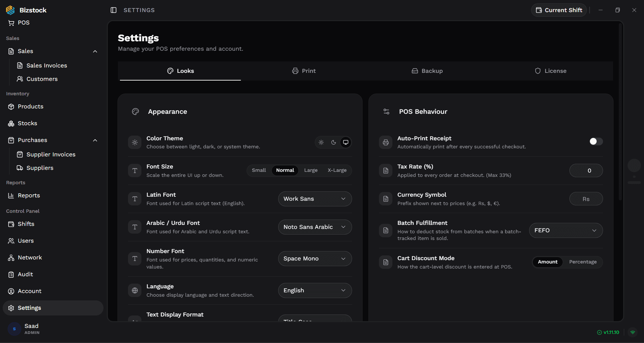The height and width of the screenshot is (343, 644).
Task: Switch to the Print tab
Action: click(304, 71)
